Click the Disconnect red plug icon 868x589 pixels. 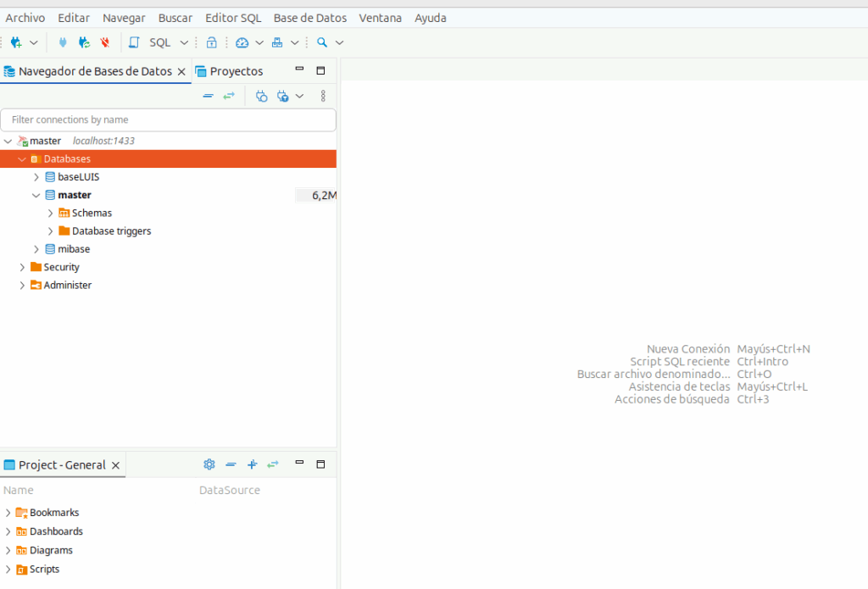(x=105, y=42)
